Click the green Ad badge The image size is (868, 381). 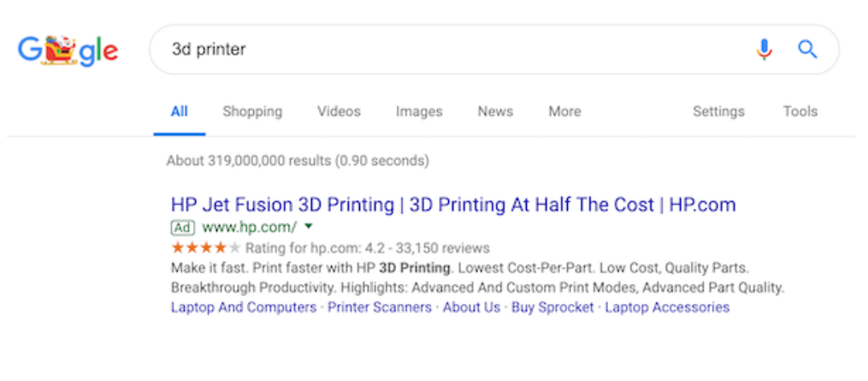(183, 227)
